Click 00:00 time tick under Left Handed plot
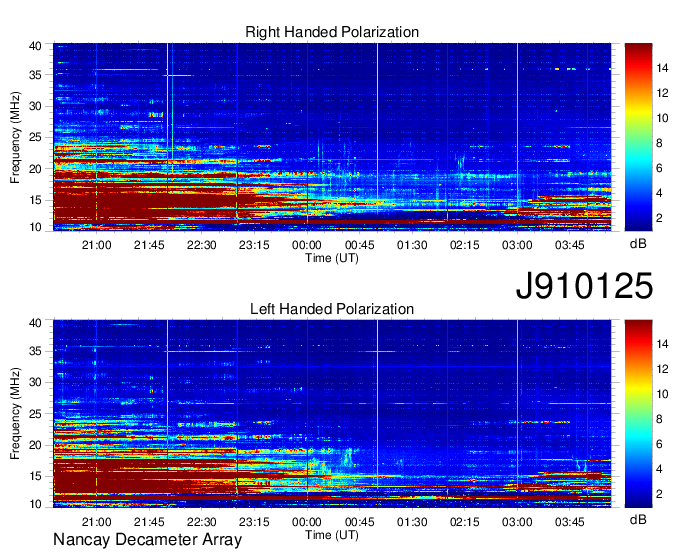 tap(307, 522)
